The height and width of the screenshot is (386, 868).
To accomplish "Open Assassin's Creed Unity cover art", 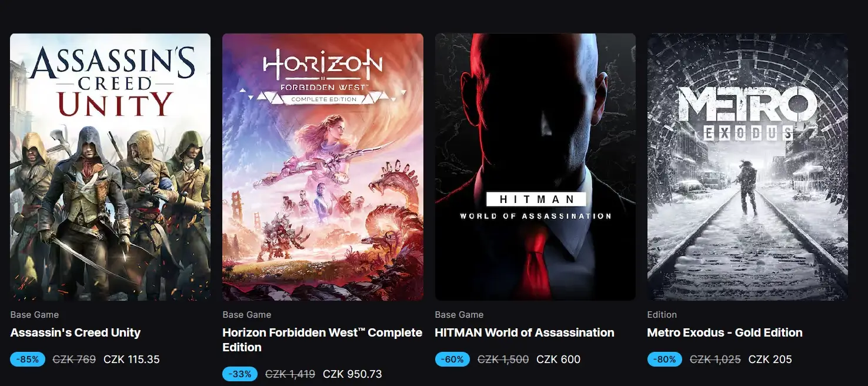I will pyautogui.click(x=110, y=167).
